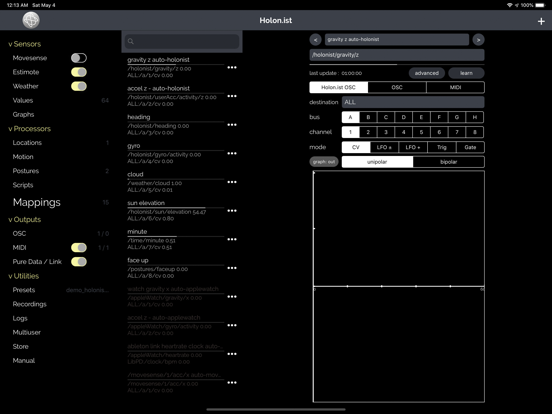552x414 pixels.
Task: Open the Graphs sensor view
Action: click(x=23, y=114)
